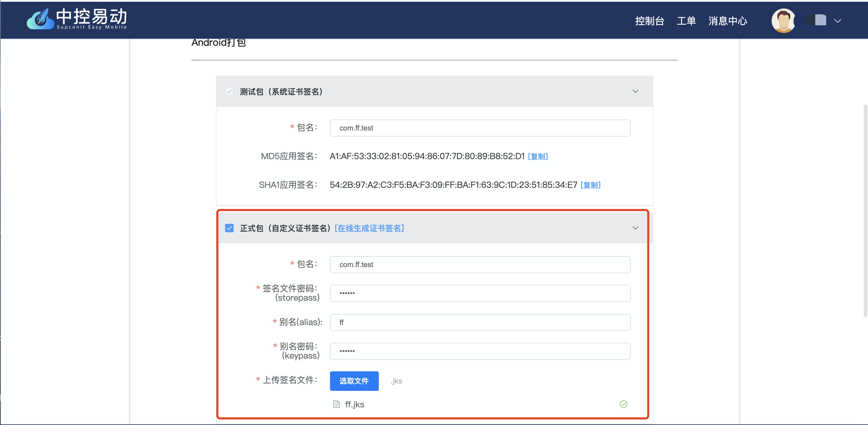Screen dimensions: 868x425
Task: Uncheck the 正式包 (自定义证书签名) checkbox
Action: point(229,228)
